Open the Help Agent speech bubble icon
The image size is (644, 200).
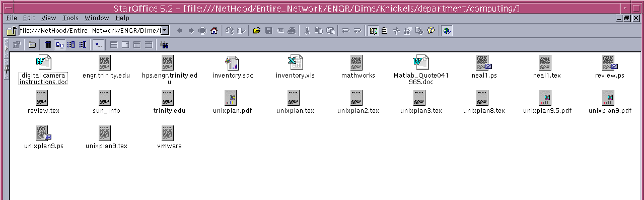[x=431, y=31]
